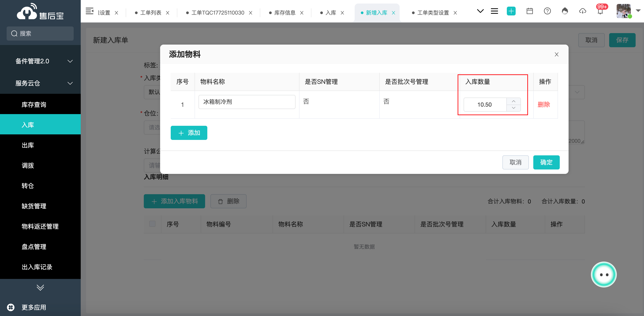This screenshot has width=644, height=316.
Task: Click the green plus quick-create icon
Action: (x=511, y=11)
